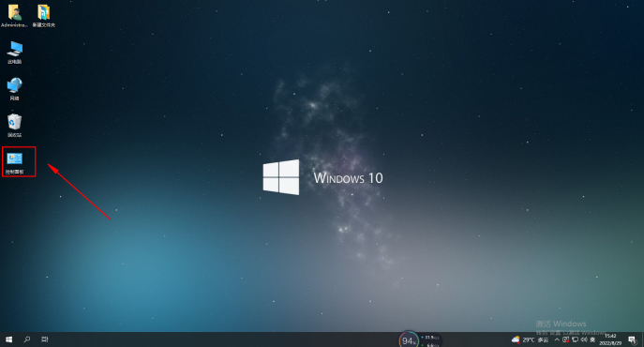
Task: Open the Windows Start menu
Action: pyautogui.click(x=8, y=339)
